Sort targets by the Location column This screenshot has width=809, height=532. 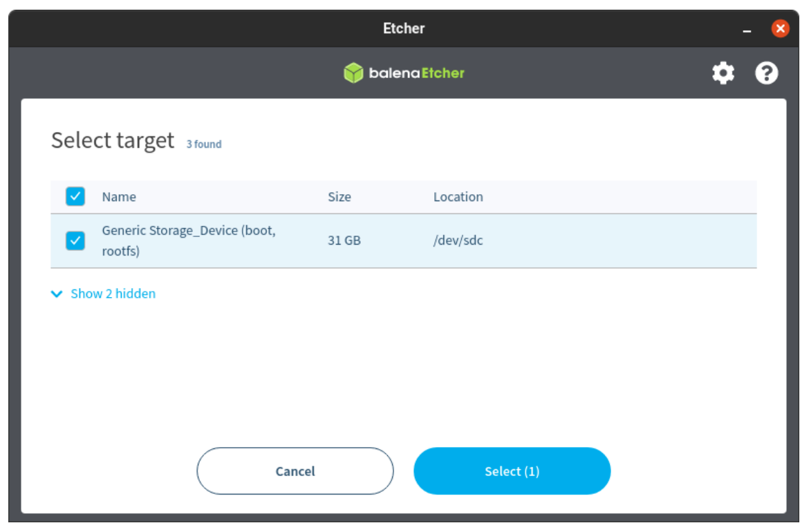(x=458, y=197)
